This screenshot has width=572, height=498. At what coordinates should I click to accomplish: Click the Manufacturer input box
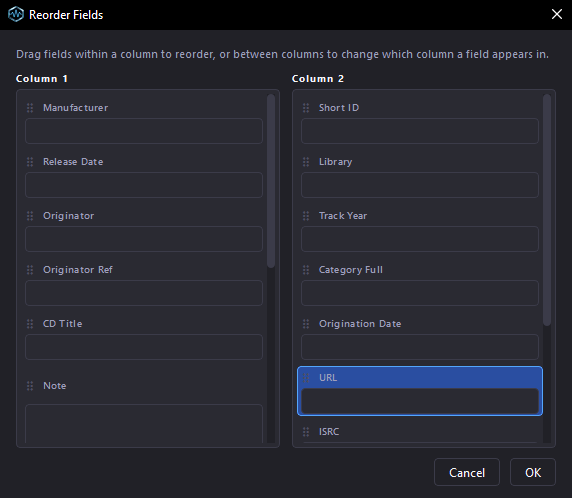[144, 131]
